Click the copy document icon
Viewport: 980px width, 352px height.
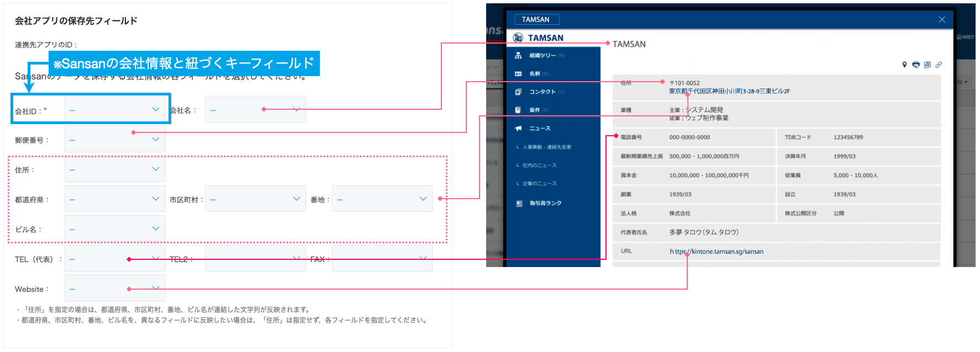click(x=928, y=65)
